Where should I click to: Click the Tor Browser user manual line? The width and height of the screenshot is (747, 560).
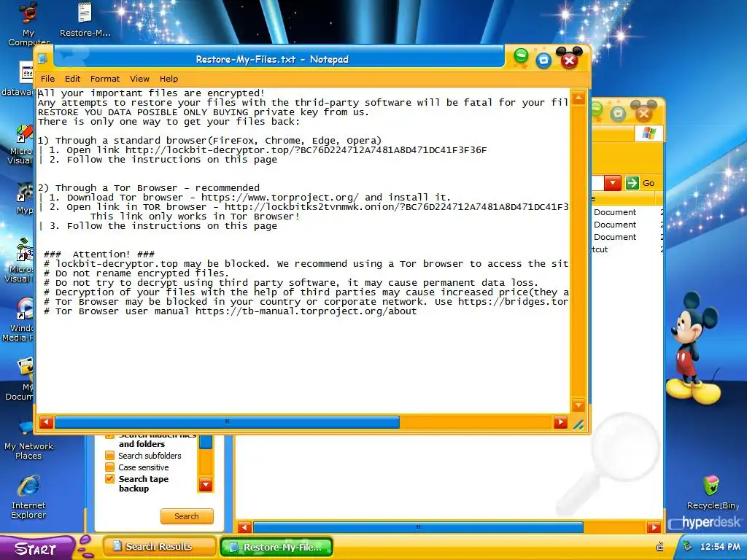pos(230,311)
